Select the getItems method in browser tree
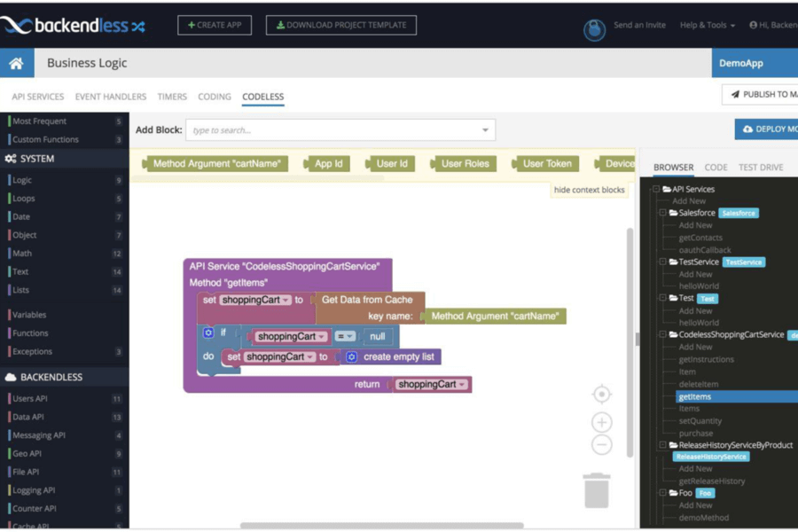This screenshot has width=798, height=532. pos(694,396)
